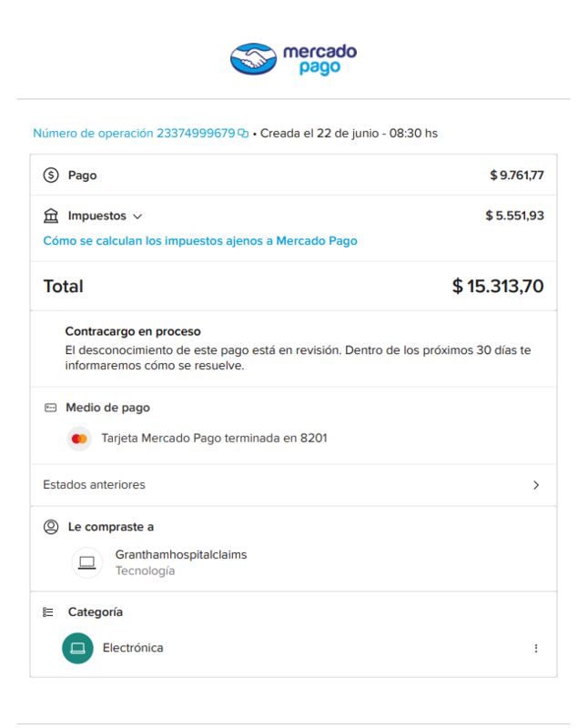Click the card icon next to Medio de pago

coord(50,408)
